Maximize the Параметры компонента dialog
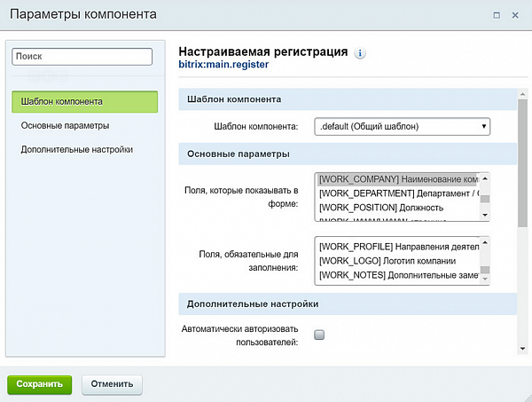 pyautogui.click(x=497, y=15)
